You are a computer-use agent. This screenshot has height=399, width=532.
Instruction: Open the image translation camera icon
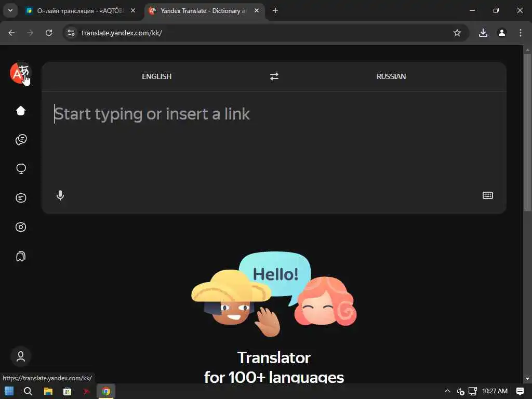click(x=21, y=227)
